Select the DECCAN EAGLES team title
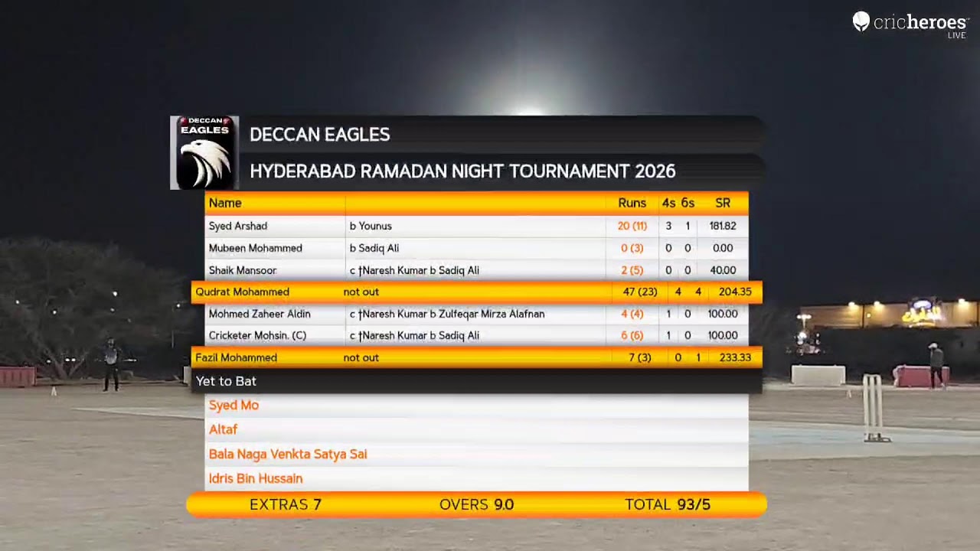The height and width of the screenshot is (551, 980). [x=320, y=135]
